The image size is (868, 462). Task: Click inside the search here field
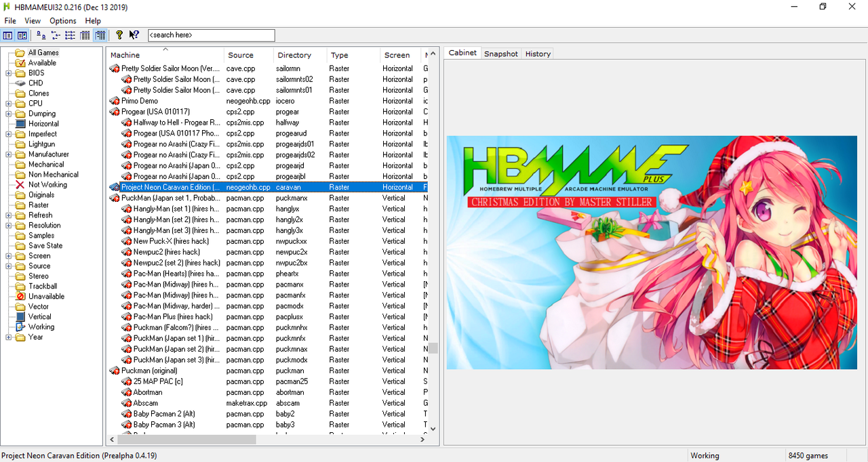click(211, 35)
